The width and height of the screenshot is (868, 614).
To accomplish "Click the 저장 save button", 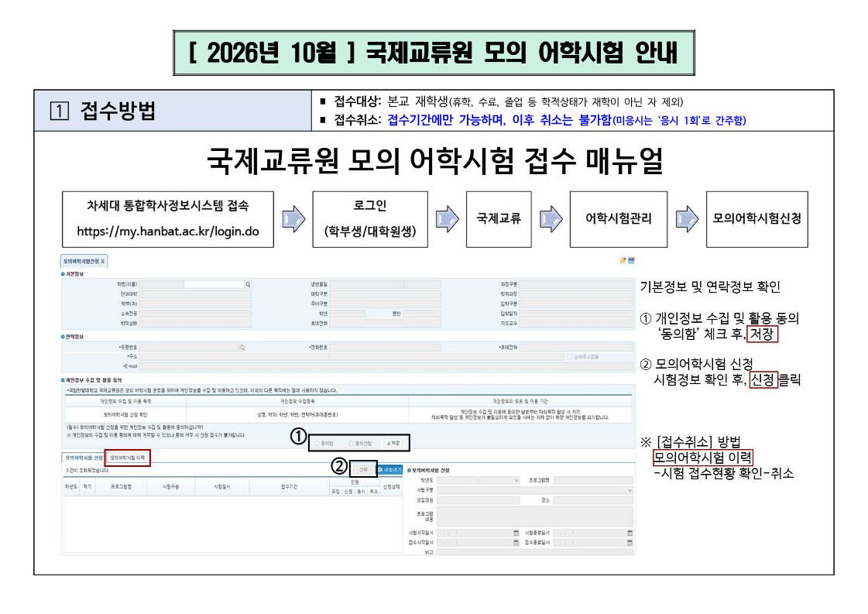I will (393, 444).
